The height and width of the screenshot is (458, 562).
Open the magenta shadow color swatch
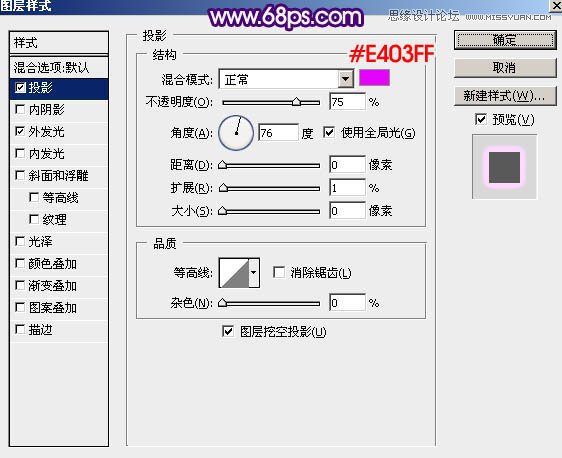[x=375, y=78]
